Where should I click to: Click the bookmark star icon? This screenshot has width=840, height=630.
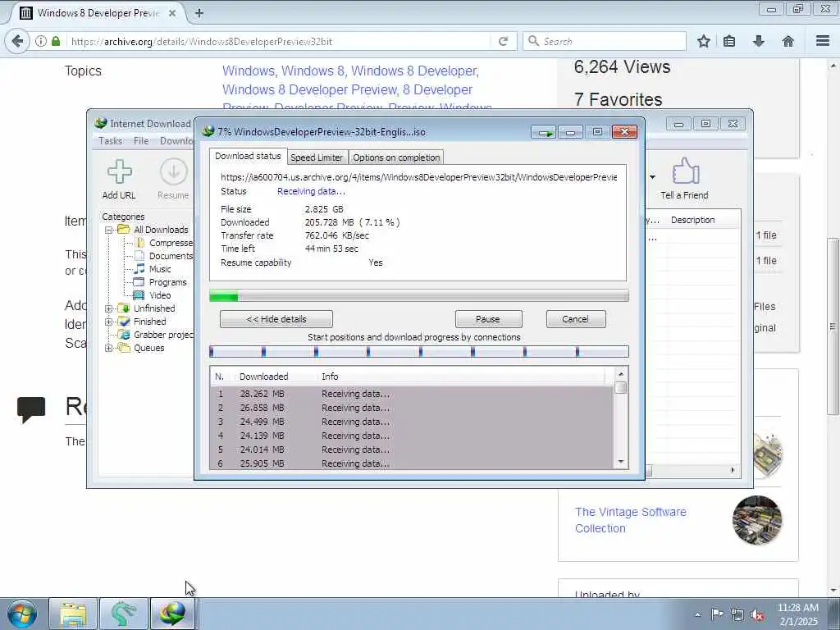coord(704,41)
